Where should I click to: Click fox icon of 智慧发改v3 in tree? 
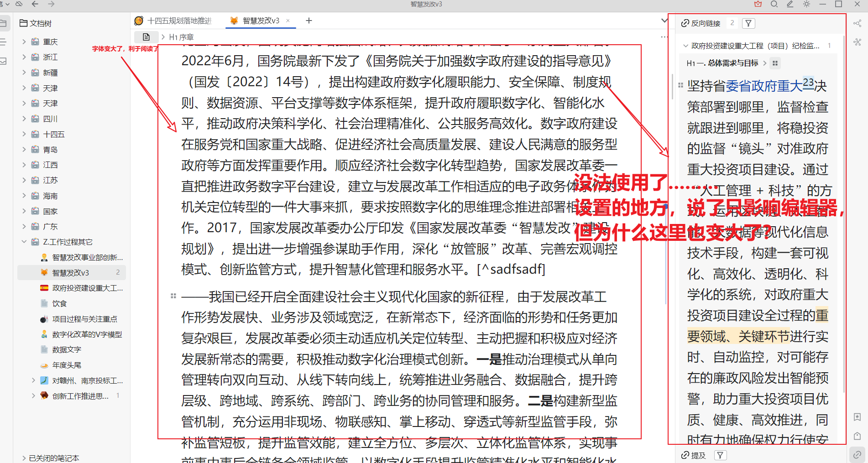coord(44,272)
